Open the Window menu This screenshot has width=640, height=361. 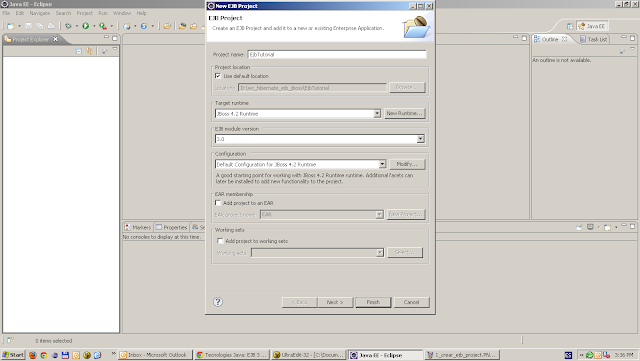click(122, 13)
